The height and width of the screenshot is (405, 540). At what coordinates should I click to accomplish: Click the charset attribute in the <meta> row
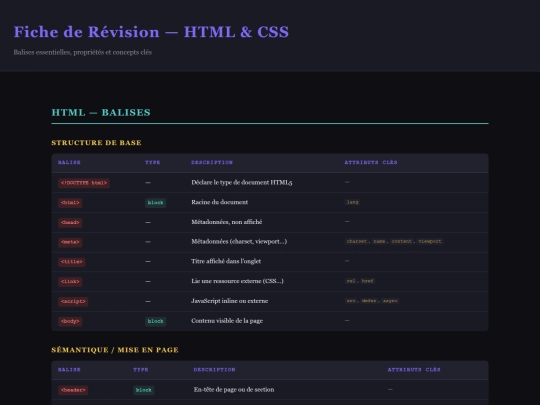pyautogui.click(x=357, y=241)
